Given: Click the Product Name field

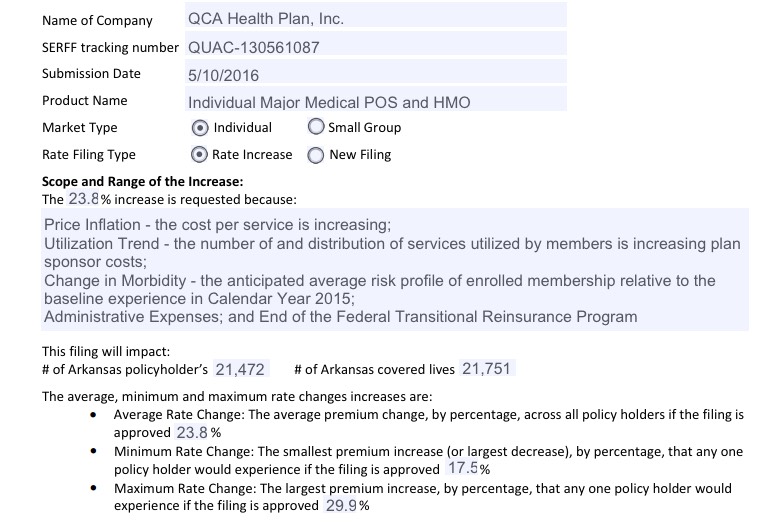Looking at the screenshot, I should click(x=375, y=102).
